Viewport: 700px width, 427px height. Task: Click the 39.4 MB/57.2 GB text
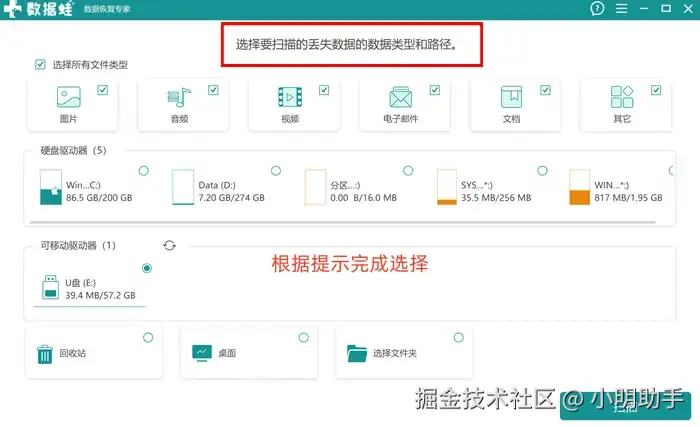[100, 295]
